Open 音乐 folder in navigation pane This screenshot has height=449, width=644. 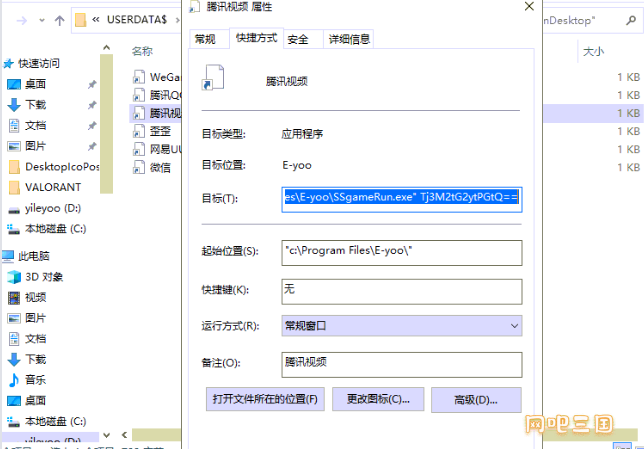coord(35,380)
